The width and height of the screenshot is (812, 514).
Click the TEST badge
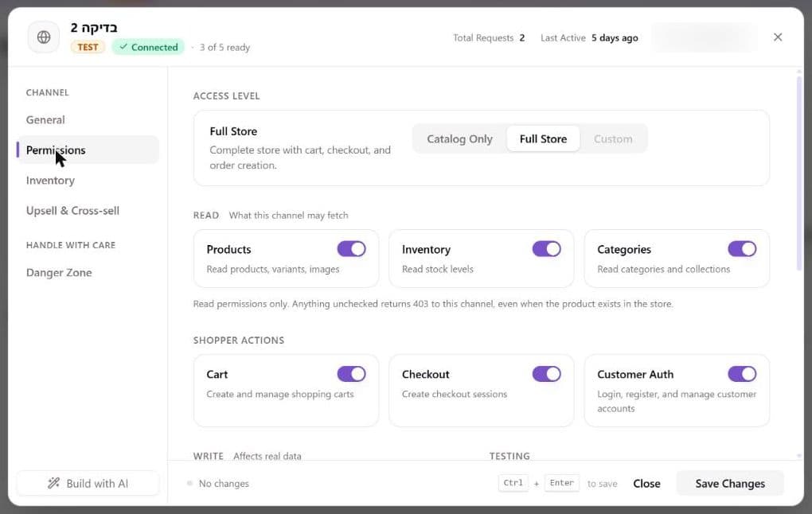tap(88, 47)
